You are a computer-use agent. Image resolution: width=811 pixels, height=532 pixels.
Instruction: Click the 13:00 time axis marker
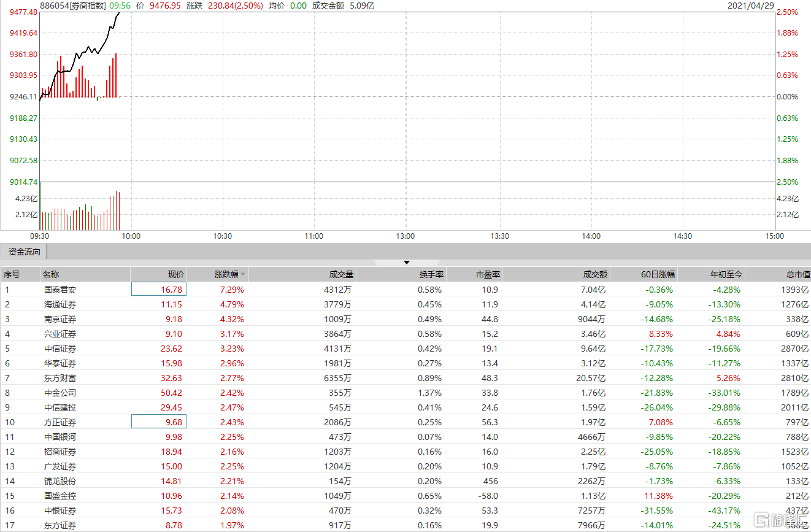point(405,236)
